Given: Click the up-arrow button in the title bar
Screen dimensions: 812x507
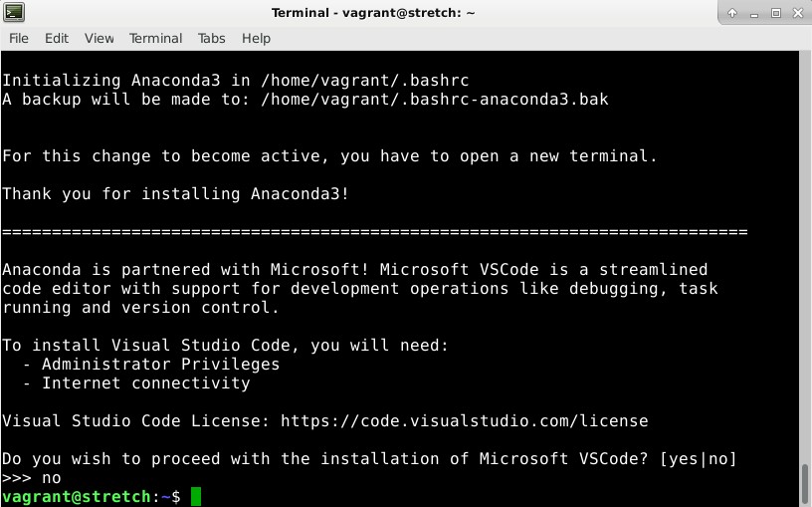Looking at the screenshot, I should (x=732, y=13).
